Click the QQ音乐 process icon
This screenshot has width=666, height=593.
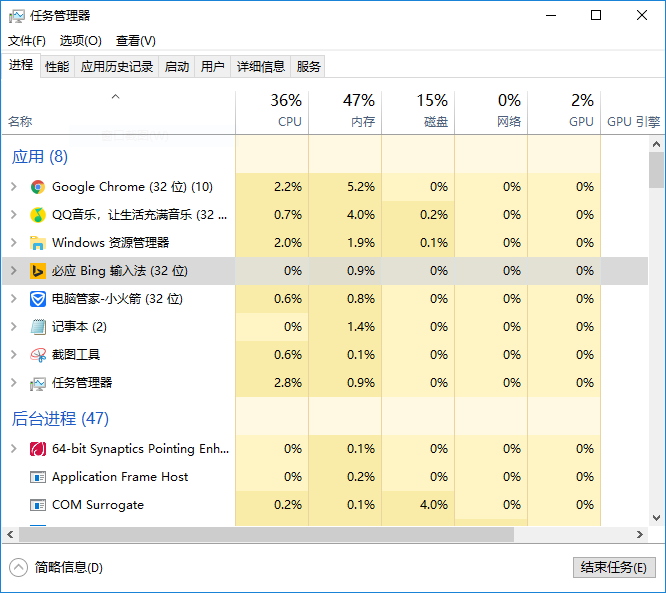[x=38, y=215]
